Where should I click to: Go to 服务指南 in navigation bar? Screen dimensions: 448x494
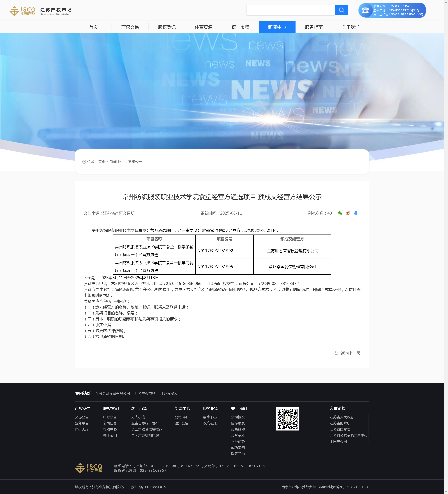tap(313, 27)
